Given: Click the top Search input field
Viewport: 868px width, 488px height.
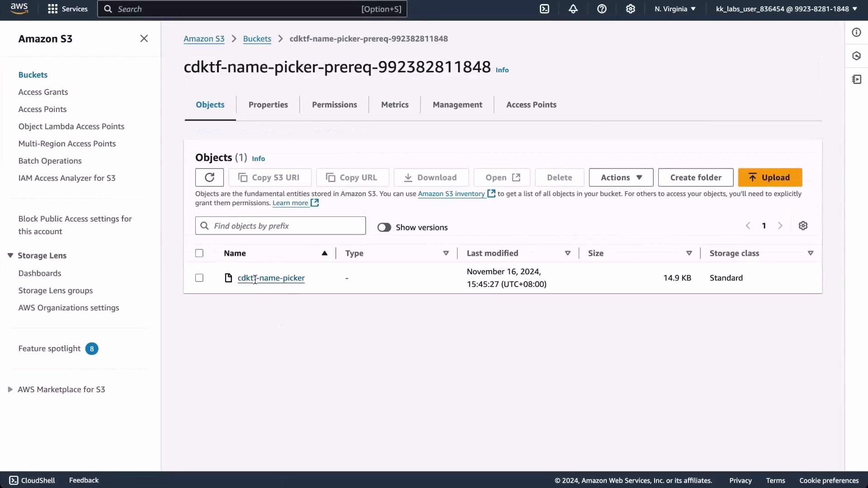Looking at the screenshot, I should (252, 9).
